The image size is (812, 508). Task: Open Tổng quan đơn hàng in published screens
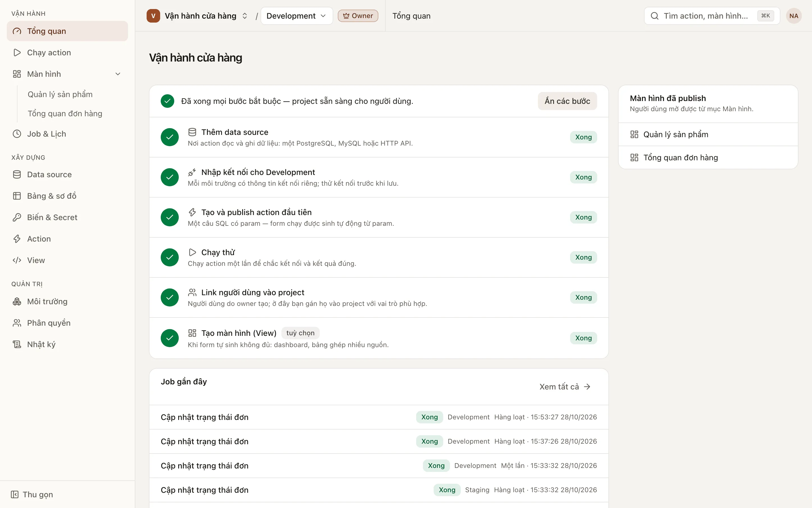click(x=708, y=157)
